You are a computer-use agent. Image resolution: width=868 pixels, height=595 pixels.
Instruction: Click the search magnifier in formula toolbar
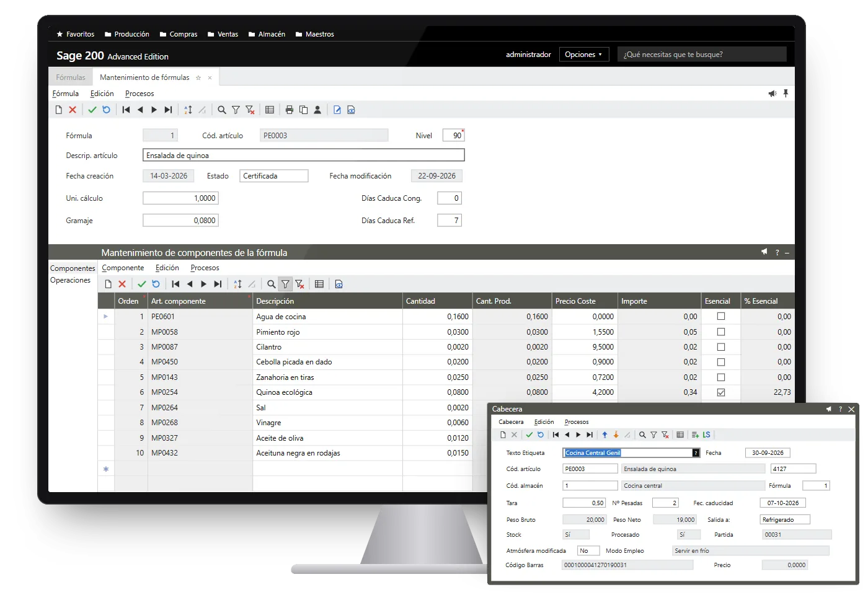221,110
